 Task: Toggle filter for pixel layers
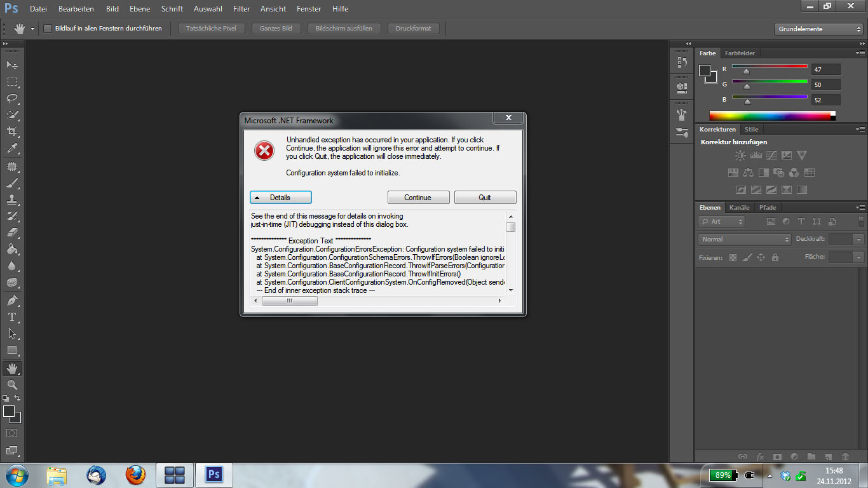point(771,221)
